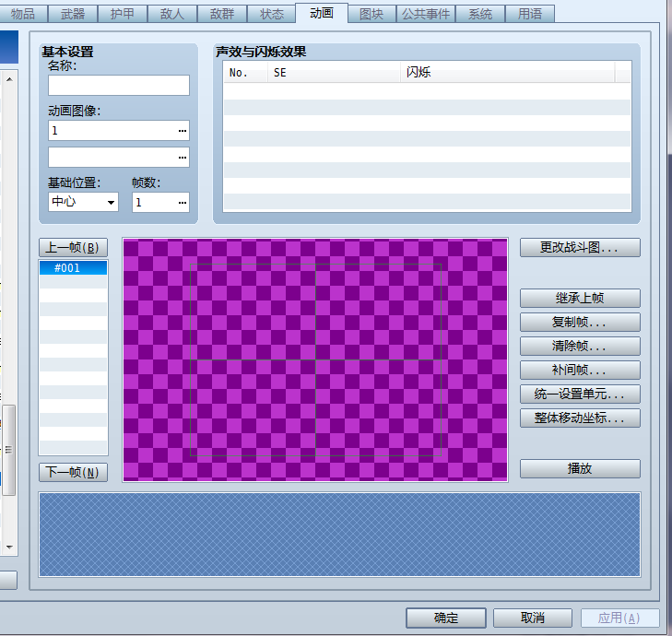The image size is (672, 636).
Task: Switch to the 系统 tab
Action: (480, 14)
